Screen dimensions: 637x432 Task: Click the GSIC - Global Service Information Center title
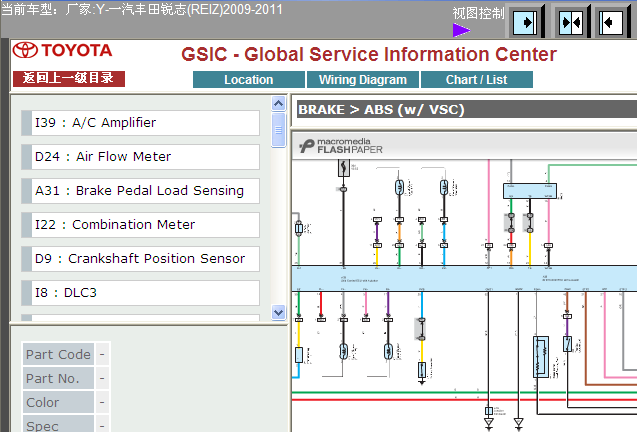[368, 54]
